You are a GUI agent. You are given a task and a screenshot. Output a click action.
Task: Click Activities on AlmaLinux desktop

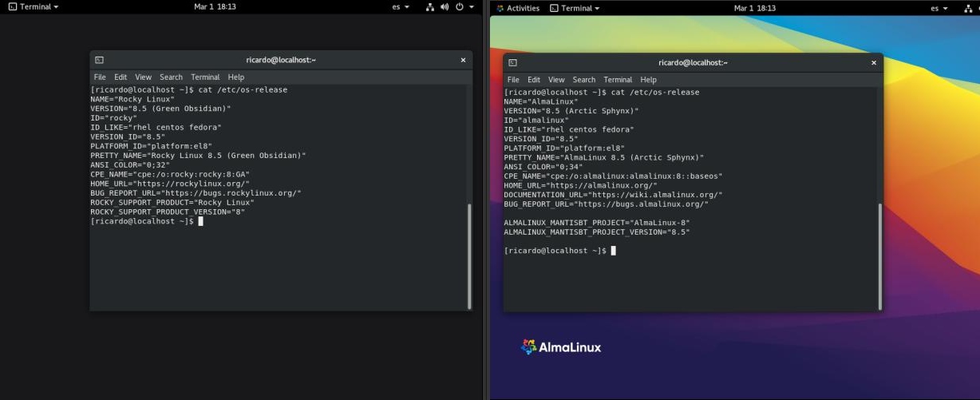pyautogui.click(x=518, y=8)
